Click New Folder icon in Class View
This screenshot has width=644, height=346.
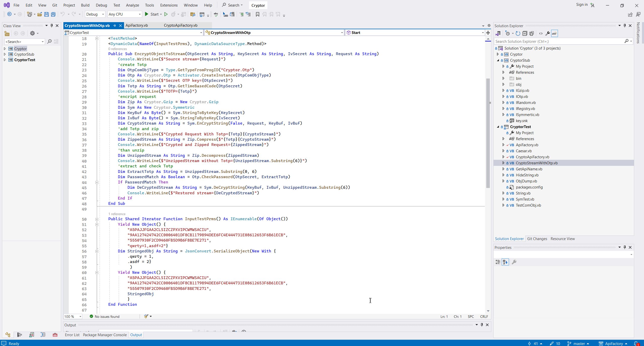(x=7, y=33)
